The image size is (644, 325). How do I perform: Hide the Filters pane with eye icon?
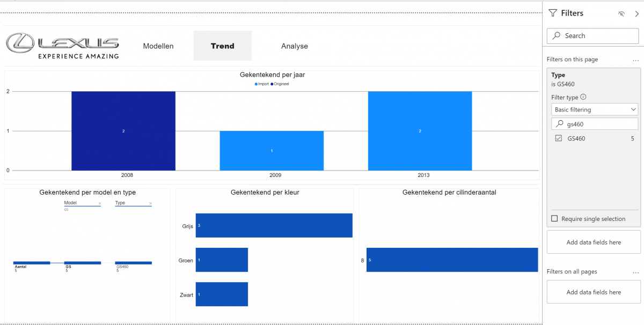pos(621,13)
